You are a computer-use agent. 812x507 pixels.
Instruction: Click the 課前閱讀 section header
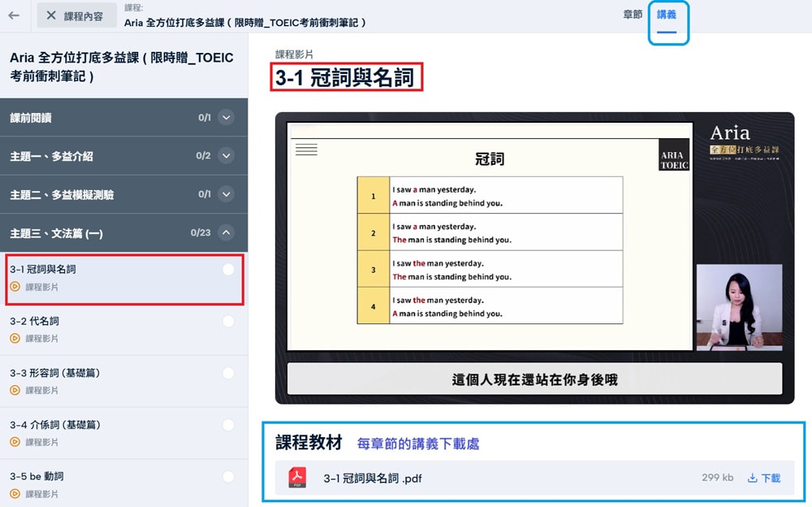[123, 118]
